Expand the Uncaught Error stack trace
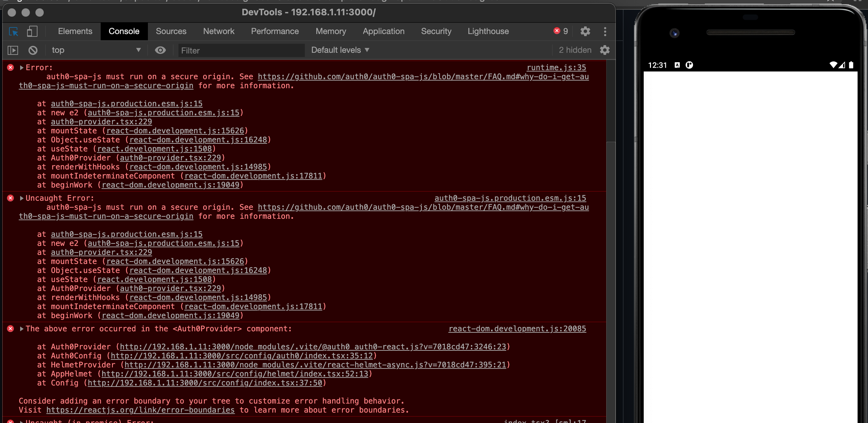Viewport: 868px width, 423px height. point(21,198)
